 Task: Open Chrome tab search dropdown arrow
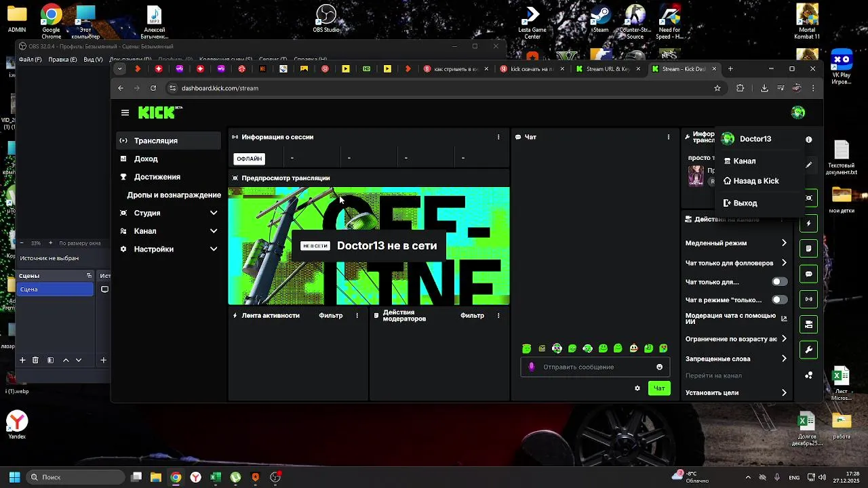click(x=120, y=68)
